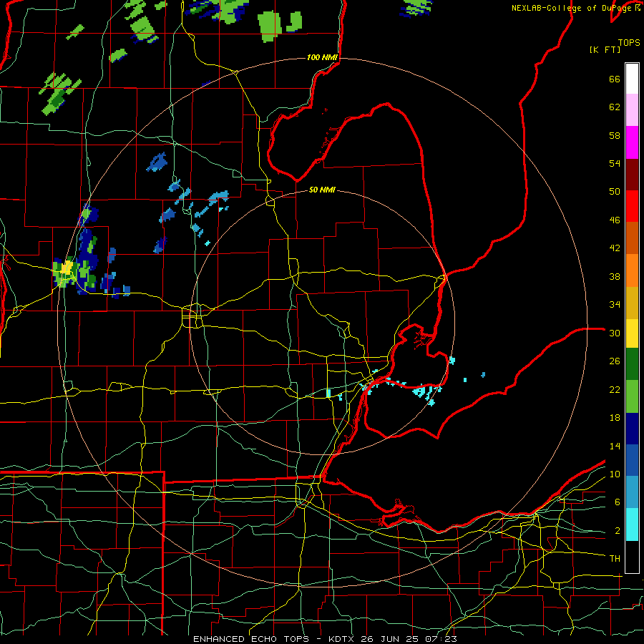Pick the mustard gold legend swatch
Screen dimensions: 644x644
tap(632, 303)
